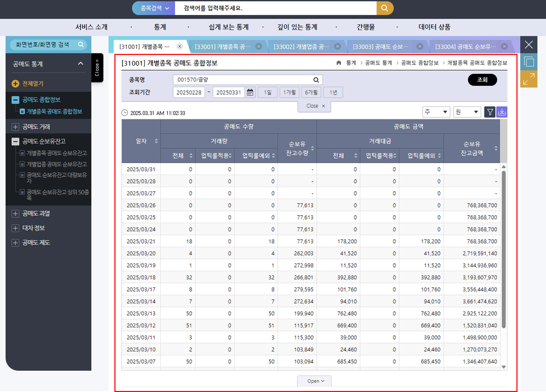Open 개별업종 공매도 순보유잔고 page
The width and height of the screenshot is (546, 392).
(x=57, y=164)
